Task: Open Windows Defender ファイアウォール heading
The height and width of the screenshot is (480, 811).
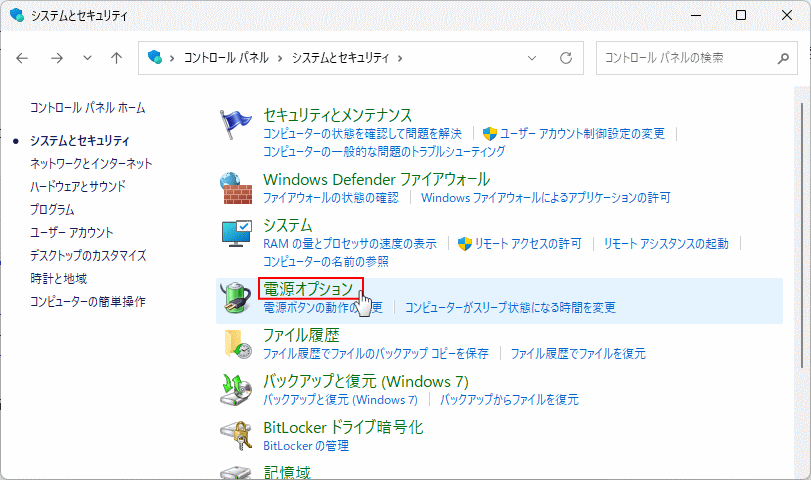Action: [x=377, y=179]
